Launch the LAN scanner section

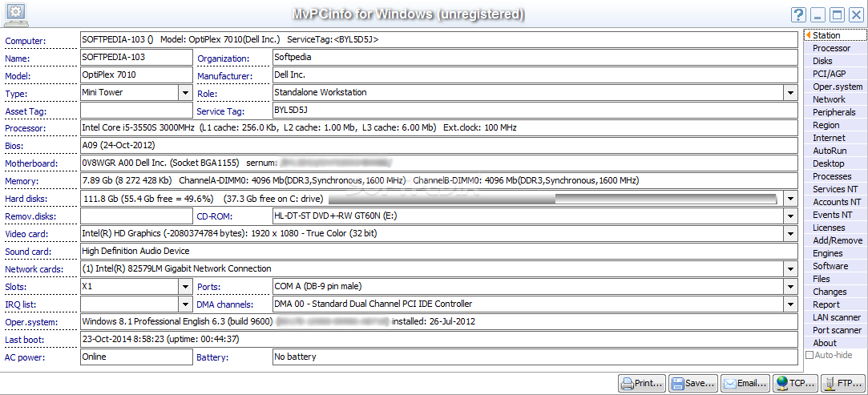click(835, 317)
